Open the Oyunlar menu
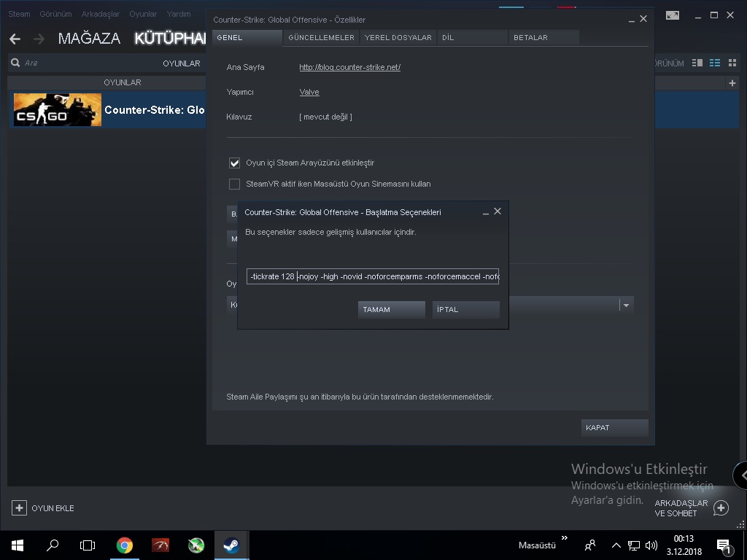 pos(143,14)
